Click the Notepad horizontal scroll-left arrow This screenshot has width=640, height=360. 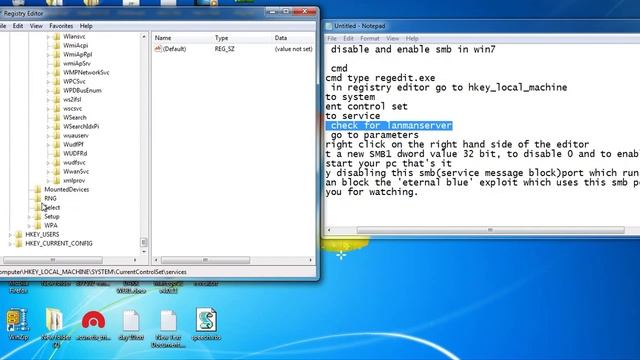[x=329, y=230]
